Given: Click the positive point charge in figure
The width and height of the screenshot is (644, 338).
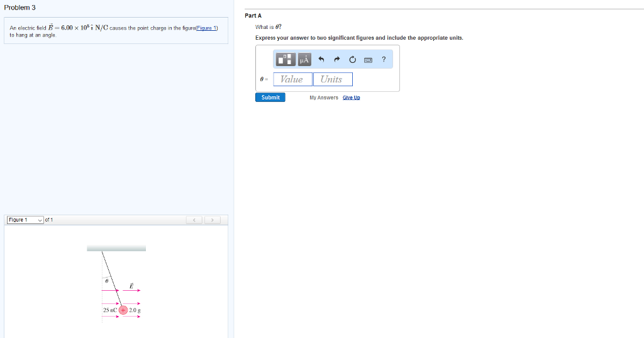Looking at the screenshot, I should pos(123,310).
